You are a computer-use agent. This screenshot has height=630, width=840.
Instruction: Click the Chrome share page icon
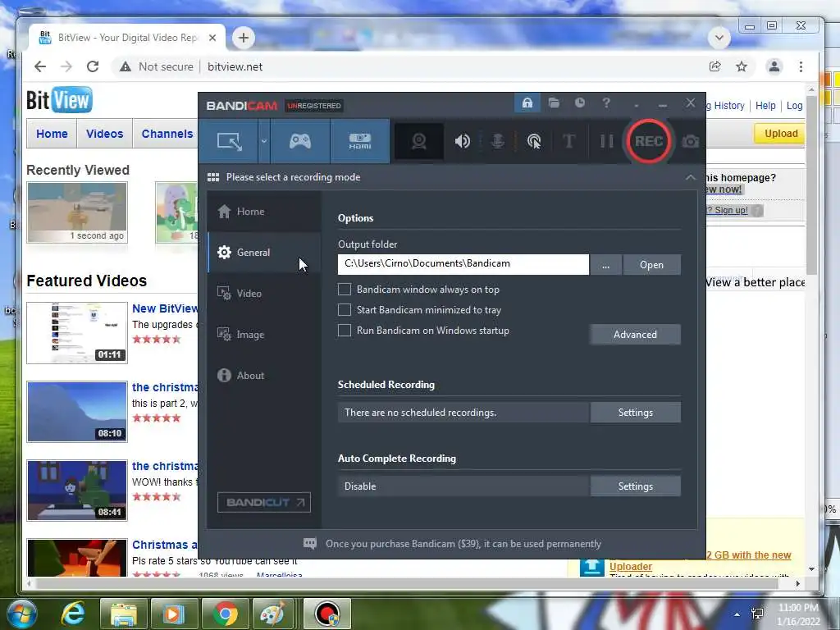pyautogui.click(x=714, y=66)
